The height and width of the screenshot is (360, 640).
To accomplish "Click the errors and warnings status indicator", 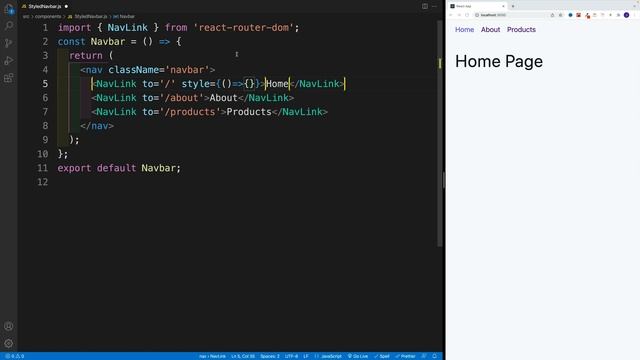I will (x=15, y=356).
